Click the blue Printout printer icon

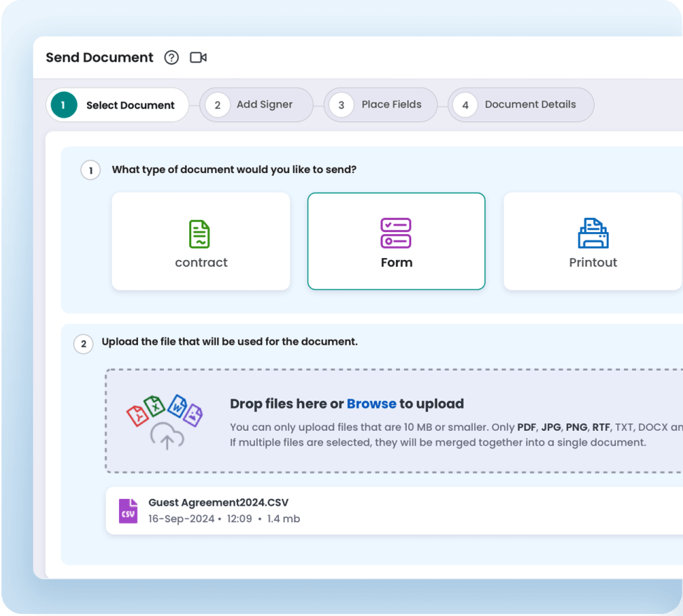click(593, 233)
